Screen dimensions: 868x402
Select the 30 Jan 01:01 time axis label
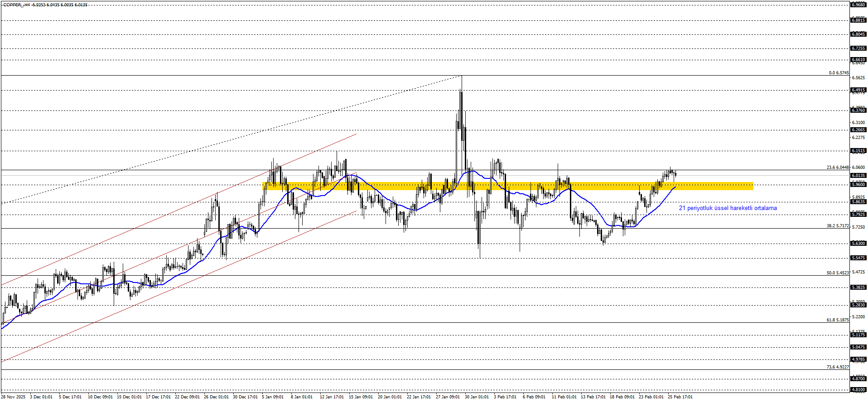(x=477, y=397)
